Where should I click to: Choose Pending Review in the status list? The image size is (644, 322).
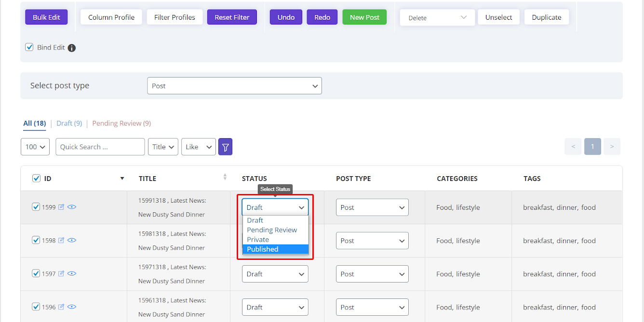coord(275,230)
